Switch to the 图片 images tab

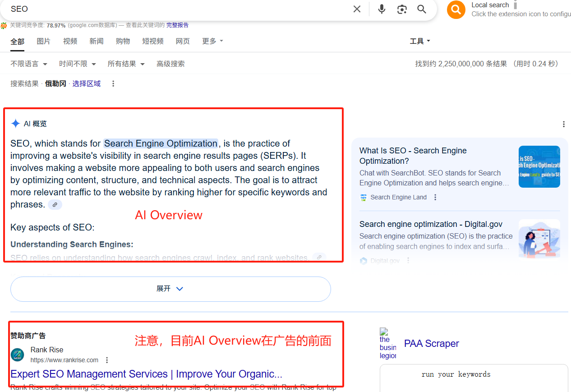point(44,41)
